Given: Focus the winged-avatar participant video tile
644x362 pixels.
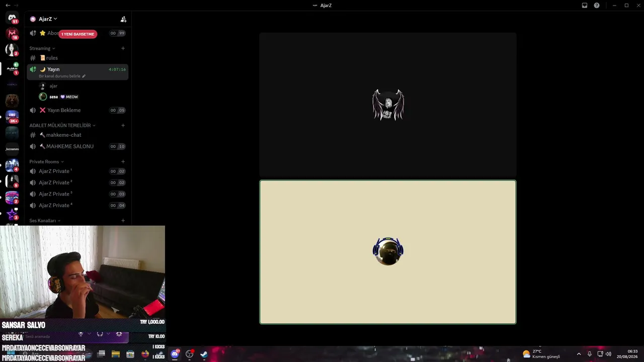Looking at the screenshot, I should coord(388,105).
